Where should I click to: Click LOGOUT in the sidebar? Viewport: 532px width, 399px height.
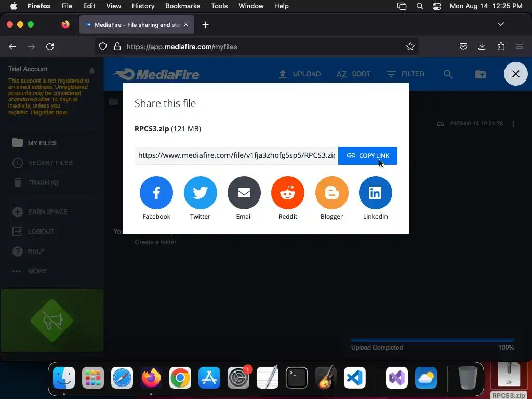click(x=33, y=231)
